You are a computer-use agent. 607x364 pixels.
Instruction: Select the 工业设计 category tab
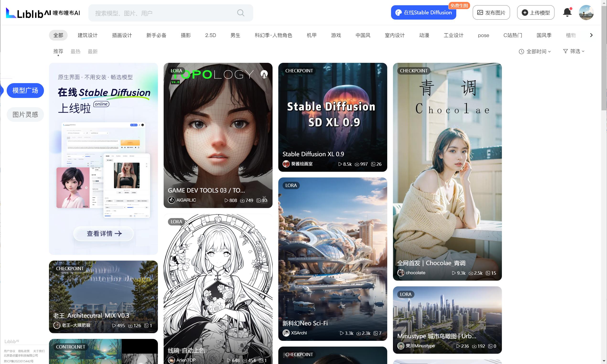tap(453, 35)
